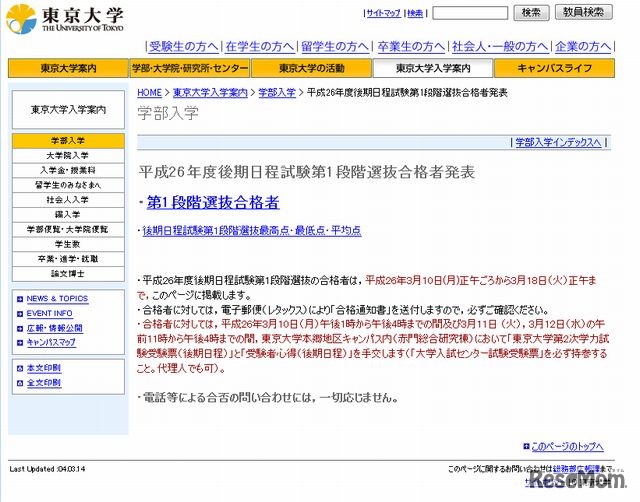640x502 pixels.
Task: Click the page heading 平成26年度後期日程試験第1段階選抜合格者発表
Action: click(x=307, y=172)
